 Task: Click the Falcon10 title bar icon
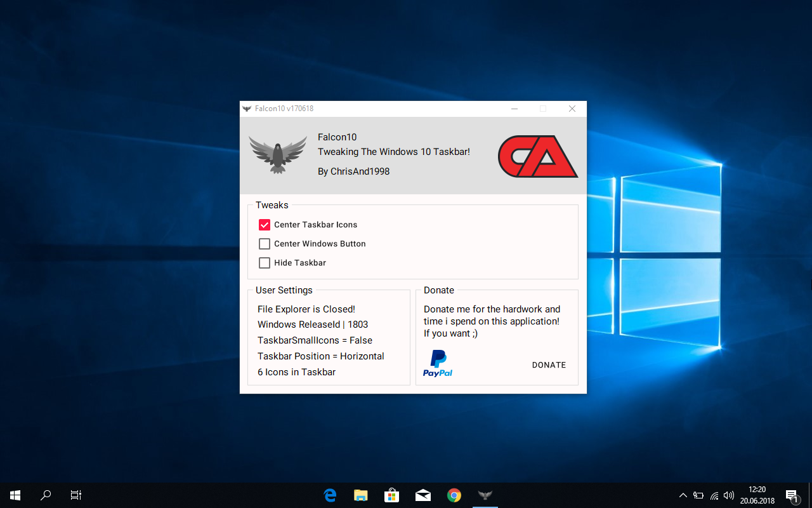click(x=247, y=109)
